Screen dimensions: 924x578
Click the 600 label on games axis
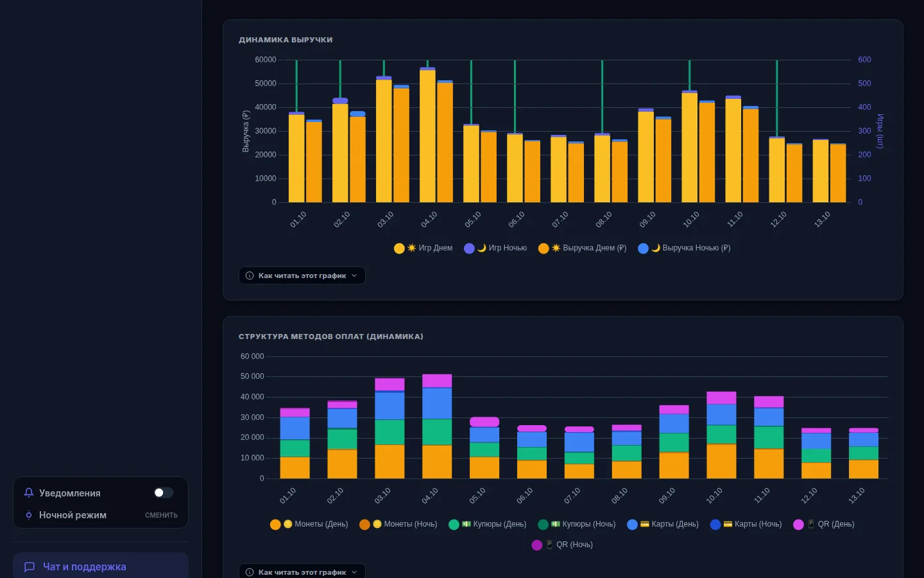pos(864,60)
